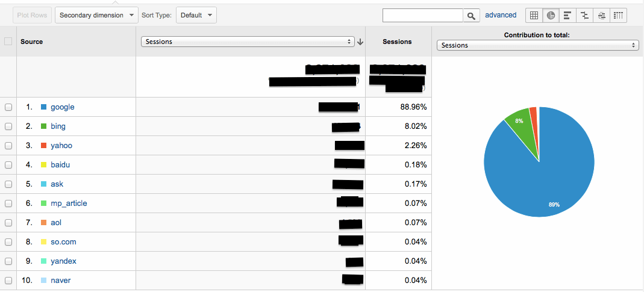644x292 pixels.
Task: Switch to the Comparison view icon
Action: click(x=584, y=16)
